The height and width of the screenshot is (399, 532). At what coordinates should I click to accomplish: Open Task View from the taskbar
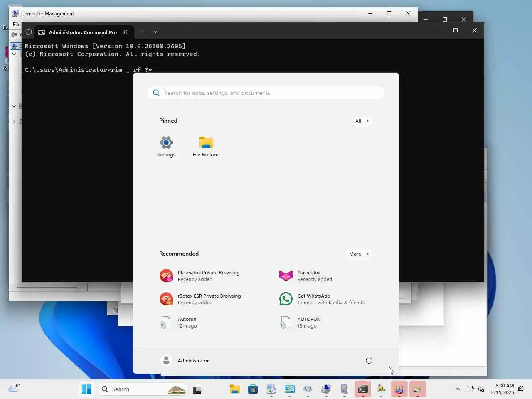tap(197, 389)
